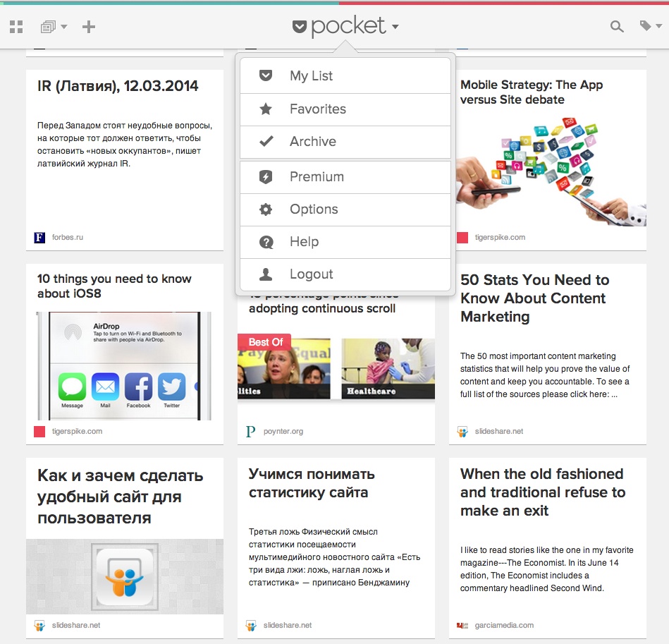The height and width of the screenshot is (644, 669).
Task: Click the garciamedia.com source label
Action: click(504, 626)
